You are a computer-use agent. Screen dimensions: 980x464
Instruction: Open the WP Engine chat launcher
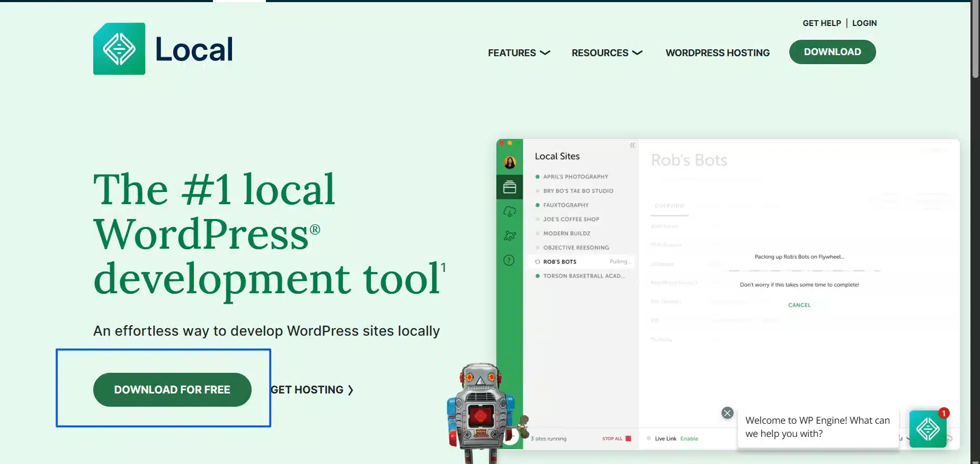[928, 428]
